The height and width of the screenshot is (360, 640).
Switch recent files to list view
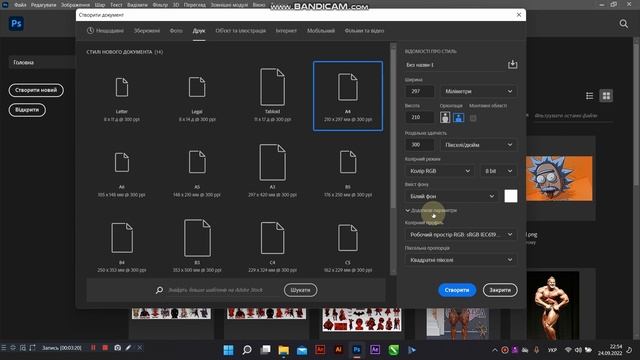tap(589, 96)
